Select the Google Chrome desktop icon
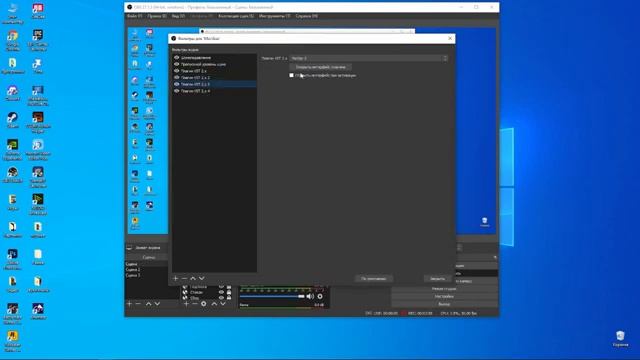640x360 pixels. tap(13, 41)
